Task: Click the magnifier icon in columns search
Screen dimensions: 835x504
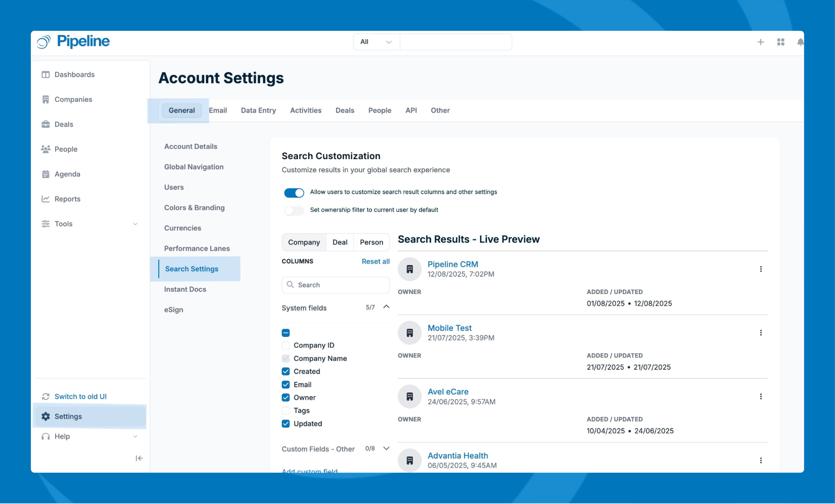Action: pos(290,285)
